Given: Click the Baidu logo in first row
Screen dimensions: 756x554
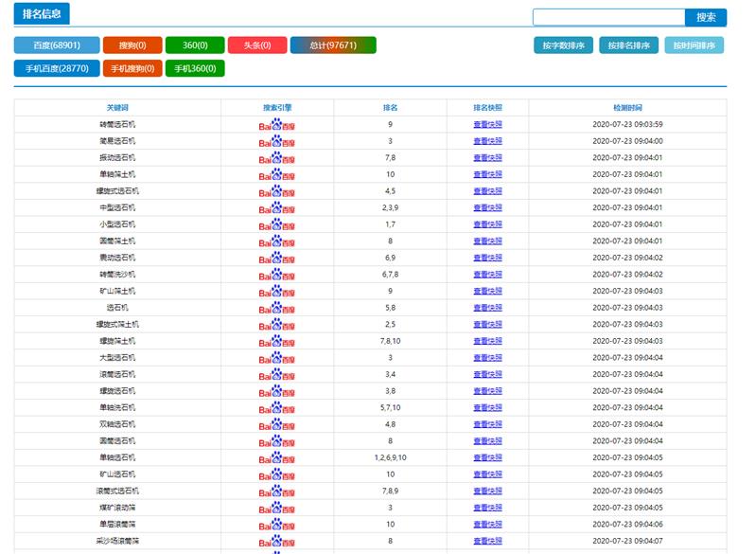Looking at the screenshot, I should coord(276,125).
